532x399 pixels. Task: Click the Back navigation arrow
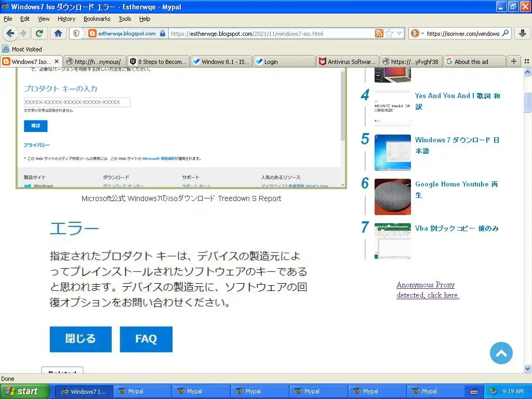click(9, 33)
